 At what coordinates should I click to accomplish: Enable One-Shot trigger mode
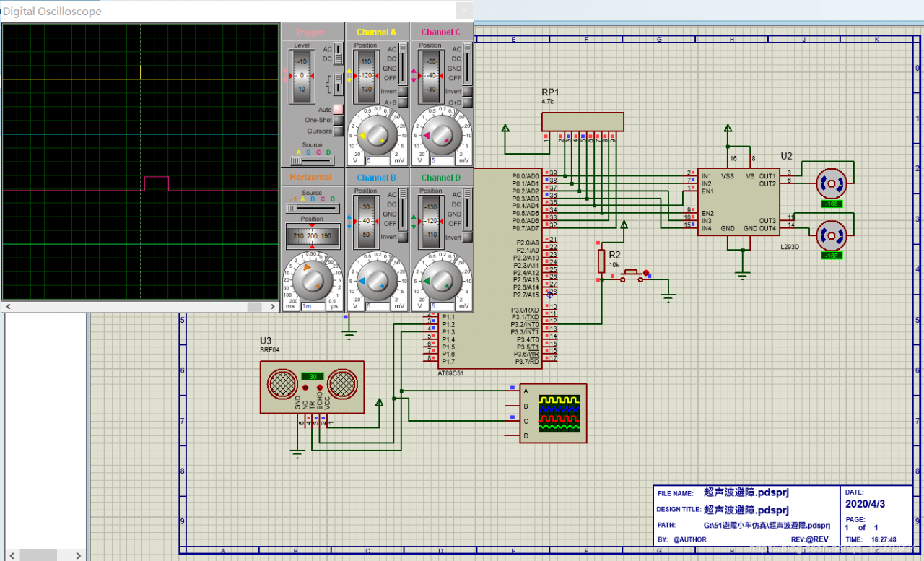337,121
